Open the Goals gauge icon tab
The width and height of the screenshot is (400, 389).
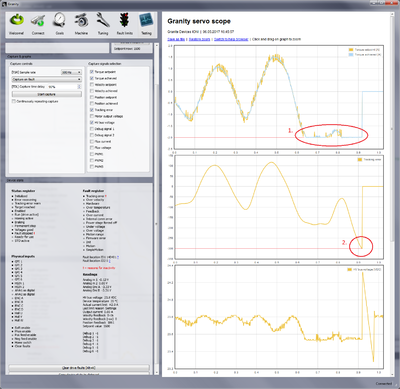pyautogui.click(x=60, y=24)
